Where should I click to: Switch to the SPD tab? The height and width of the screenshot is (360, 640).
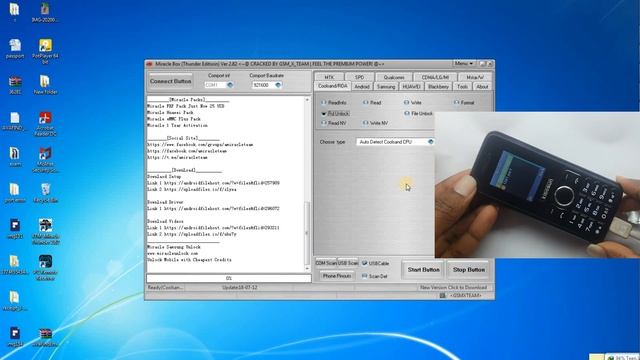click(359, 77)
